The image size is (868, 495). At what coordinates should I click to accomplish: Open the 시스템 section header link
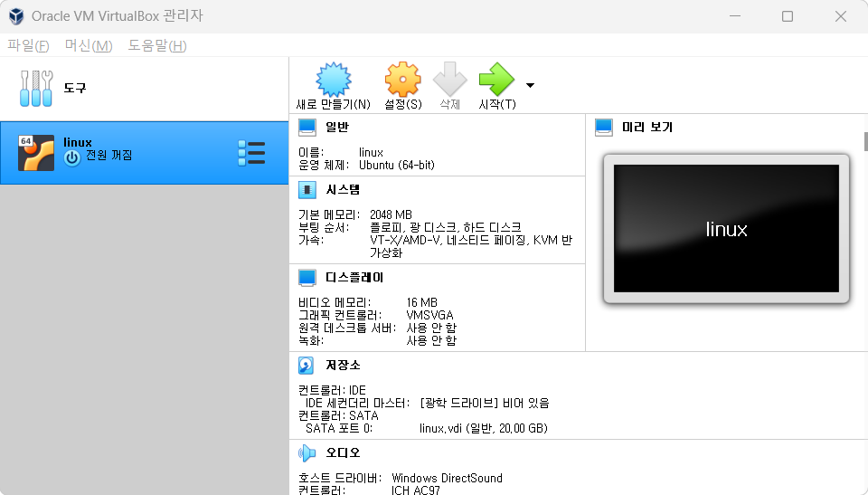click(x=343, y=190)
